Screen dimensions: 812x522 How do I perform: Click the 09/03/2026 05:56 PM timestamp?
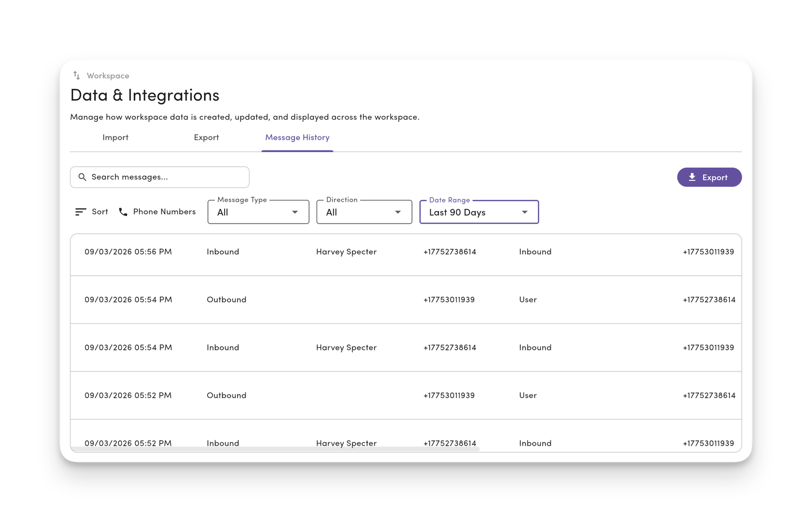128,252
